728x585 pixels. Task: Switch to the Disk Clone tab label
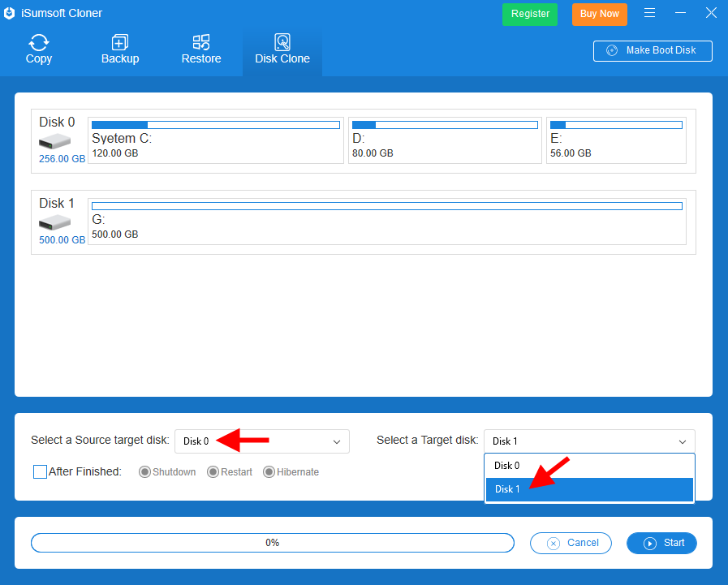click(x=282, y=59)
